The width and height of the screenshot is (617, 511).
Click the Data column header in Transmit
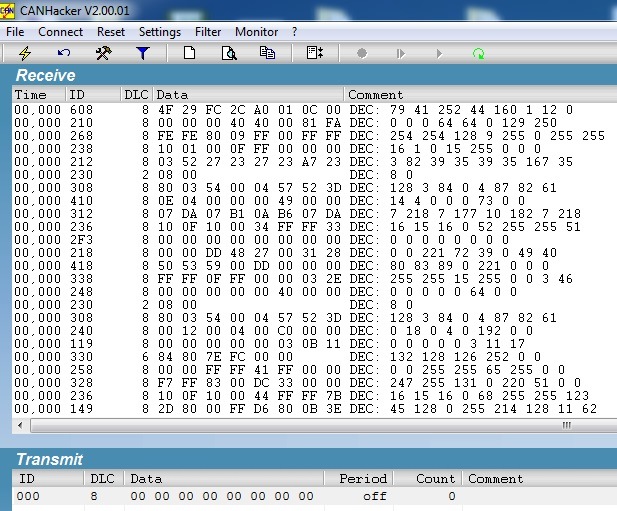pyautogui.click(x=224, y=479)
